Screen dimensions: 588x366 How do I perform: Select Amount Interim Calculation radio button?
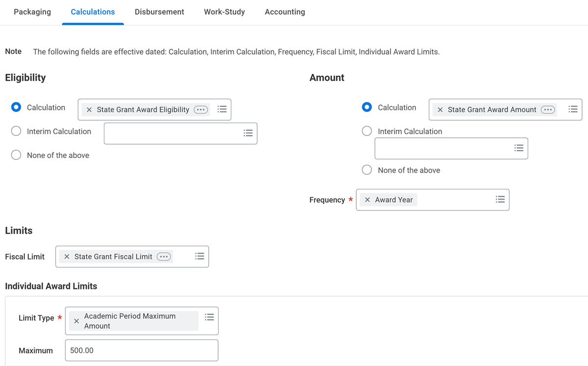coord(367,131)
